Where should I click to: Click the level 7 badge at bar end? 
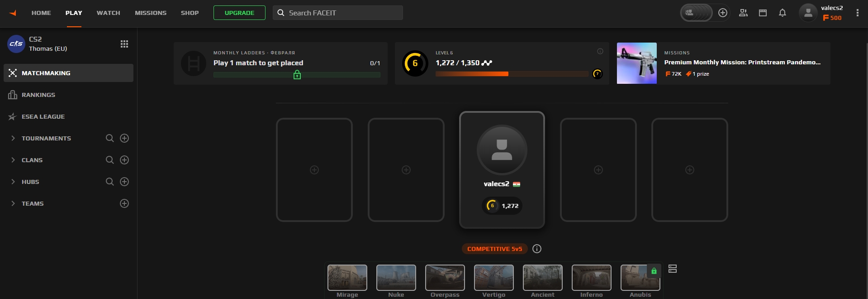point(598,74)
